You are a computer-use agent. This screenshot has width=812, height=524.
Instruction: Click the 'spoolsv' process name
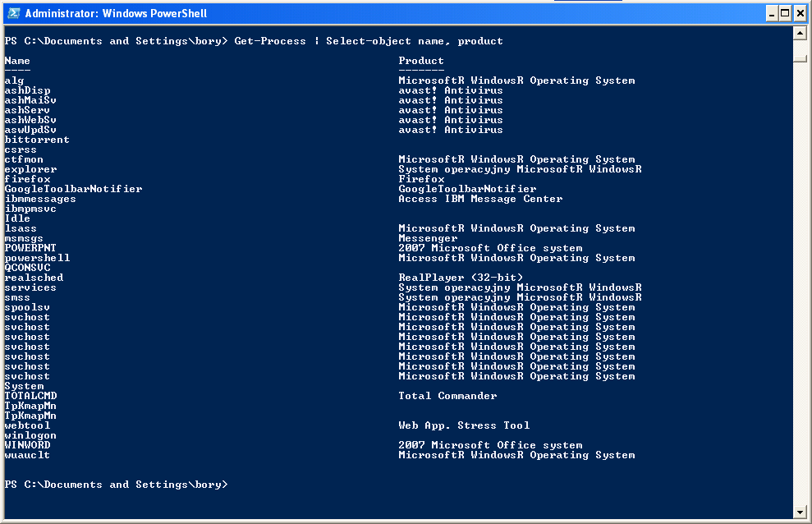(x=27, y=307)
